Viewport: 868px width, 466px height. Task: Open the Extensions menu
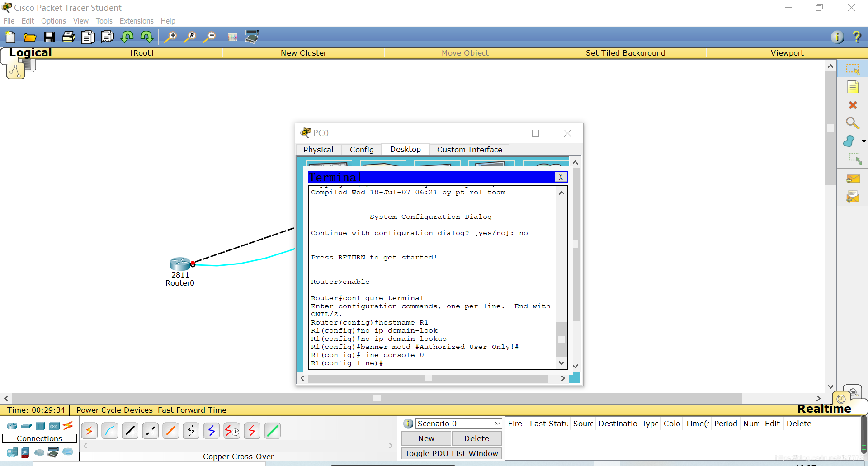coord(137,21)
